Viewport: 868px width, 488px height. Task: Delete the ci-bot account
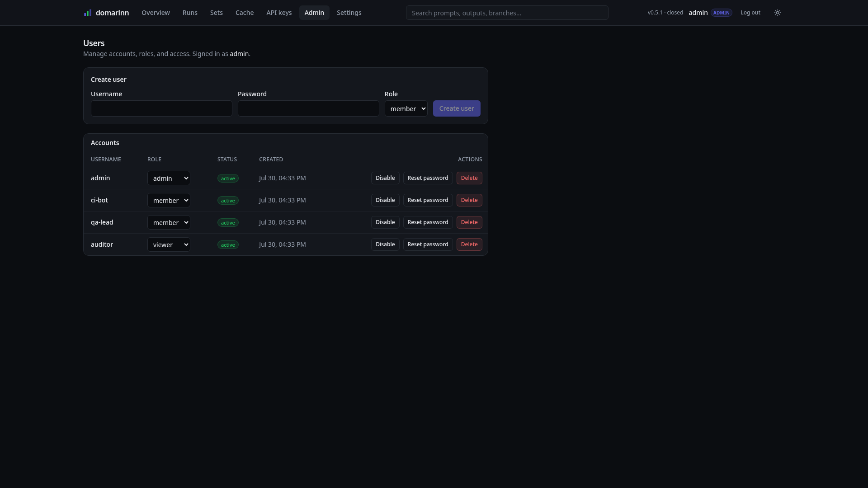(469, 200)
